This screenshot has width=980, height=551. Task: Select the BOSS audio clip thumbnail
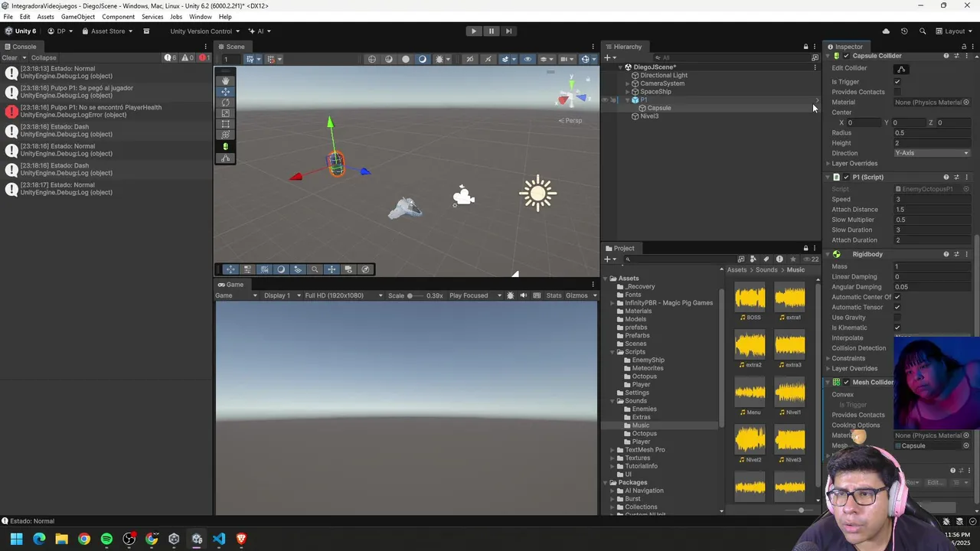coord(750,298)
